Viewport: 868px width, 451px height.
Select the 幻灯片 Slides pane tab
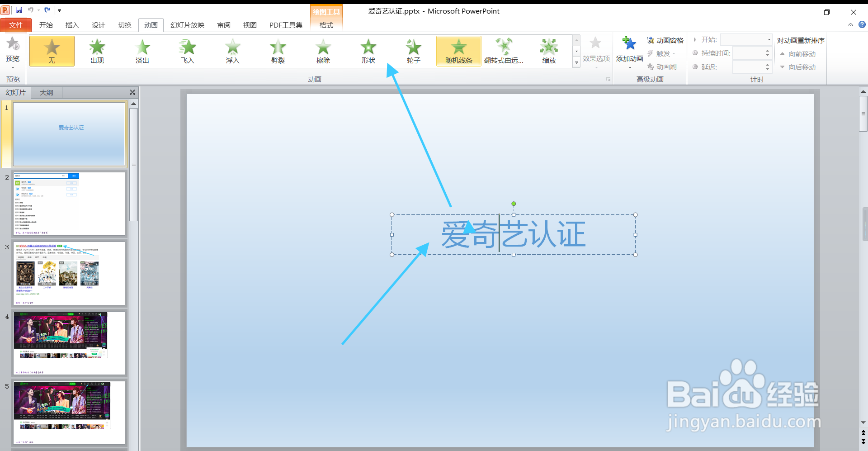[15, 92]
